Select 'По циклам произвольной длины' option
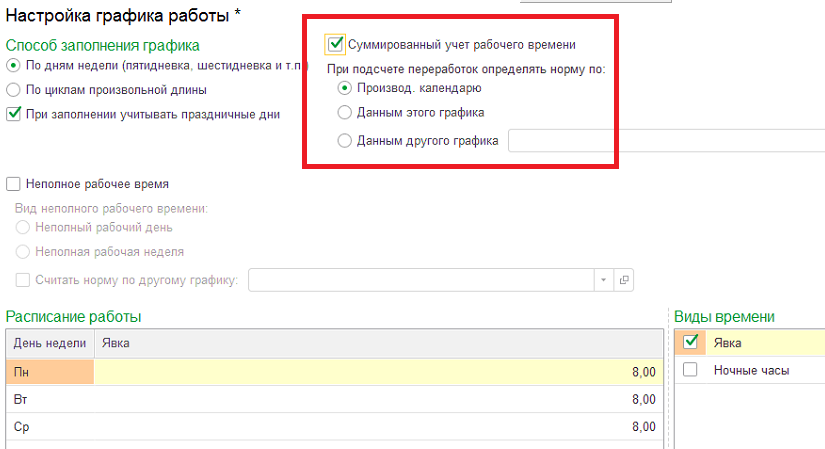Image resolution: width=825 pixels, height=449 pixels. tap(13, 90)
